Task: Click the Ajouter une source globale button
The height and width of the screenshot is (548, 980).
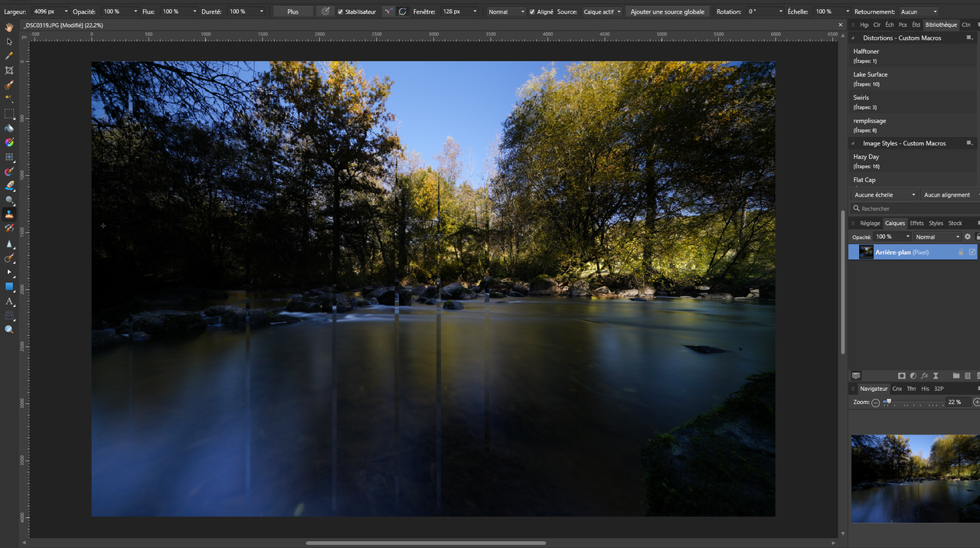Action: tap(668, 11)
